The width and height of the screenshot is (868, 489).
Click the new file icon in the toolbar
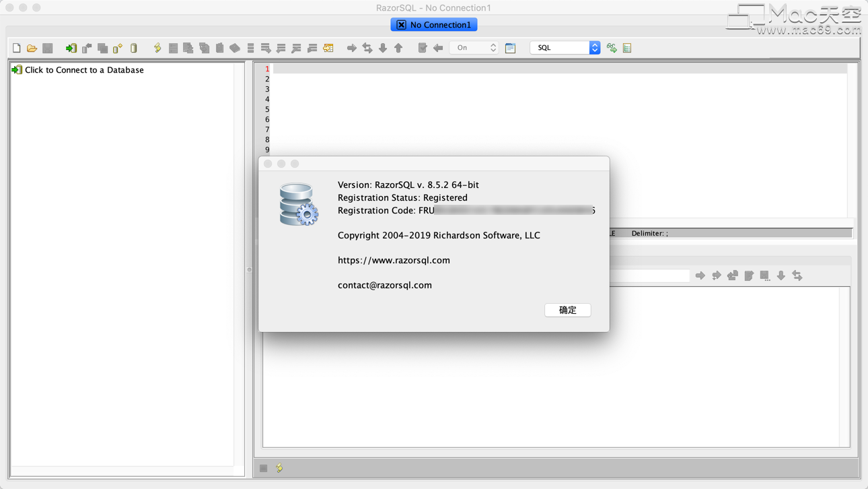17,48
